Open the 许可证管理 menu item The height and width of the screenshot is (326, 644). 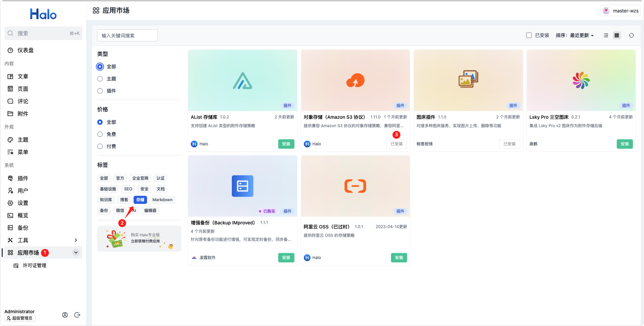point(43,266)
